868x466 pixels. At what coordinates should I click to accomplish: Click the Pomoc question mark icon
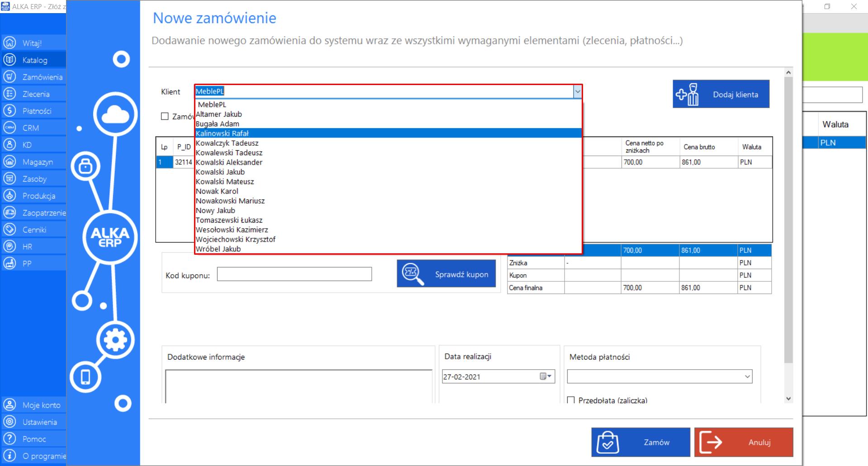click(x=9, y=439)
